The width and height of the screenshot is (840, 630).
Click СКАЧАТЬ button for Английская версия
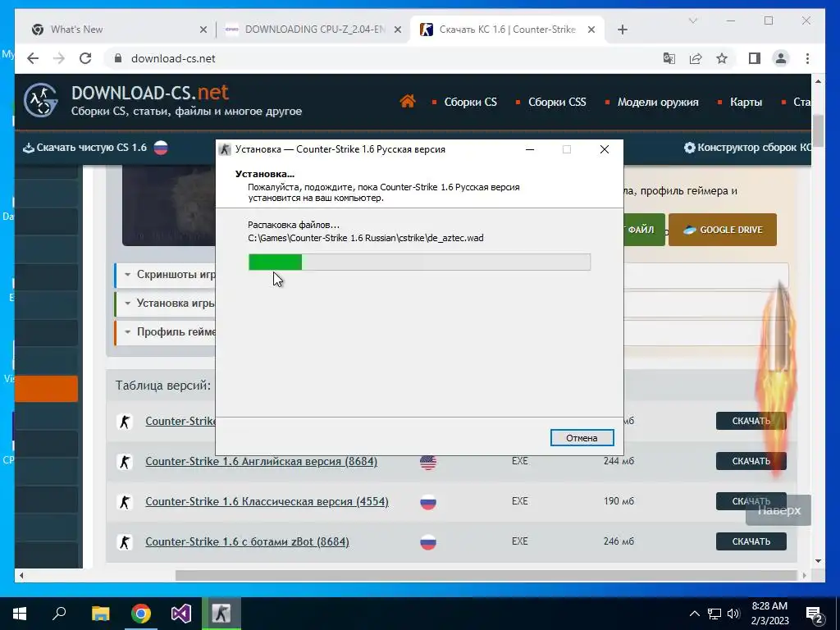(751, 461)
